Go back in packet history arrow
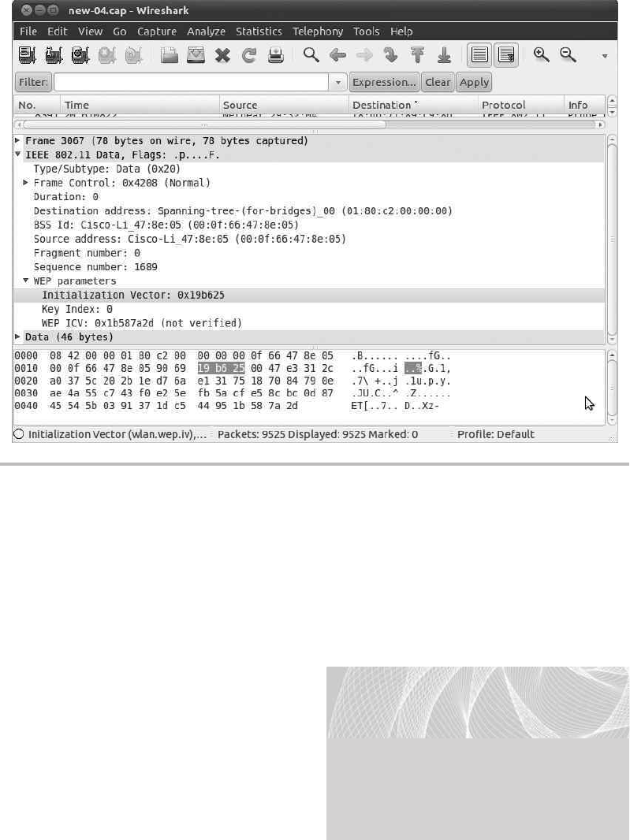This screenshot has width=630, height=840. point(337,54)
